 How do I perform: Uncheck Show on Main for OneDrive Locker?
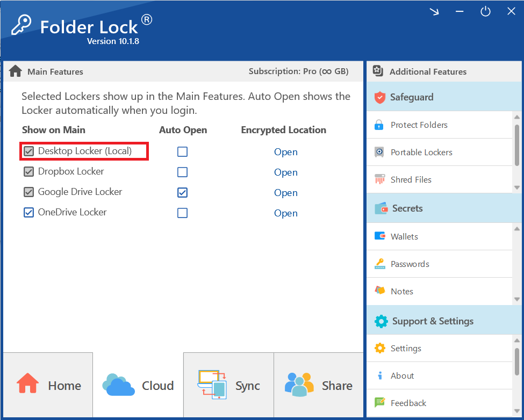(28, 213)
